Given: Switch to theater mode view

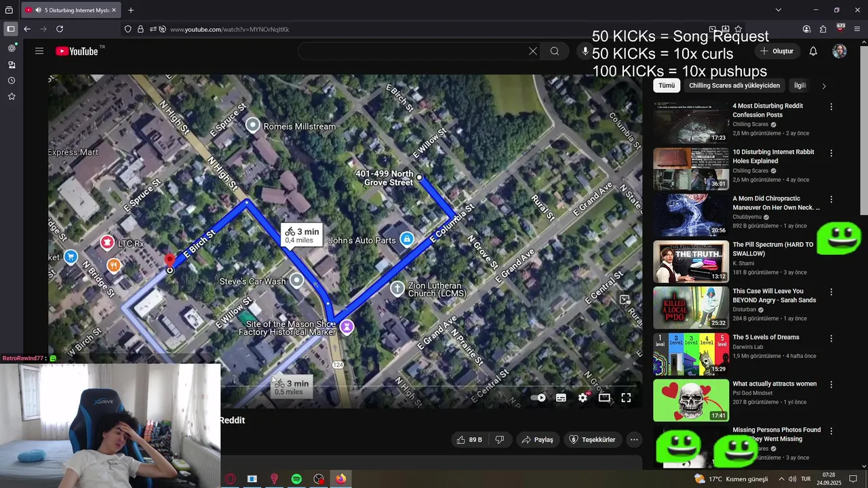Looking at the screenshot, I should [604, 398].
